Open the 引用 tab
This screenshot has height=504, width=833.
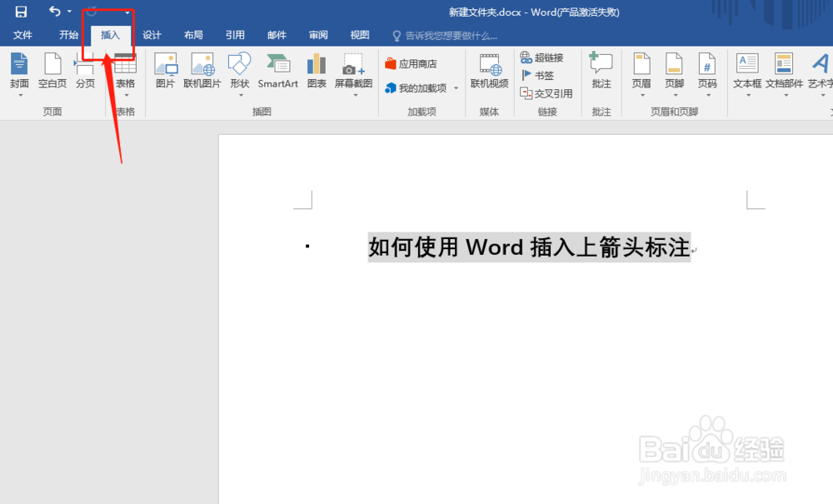[x=235, y=35]
